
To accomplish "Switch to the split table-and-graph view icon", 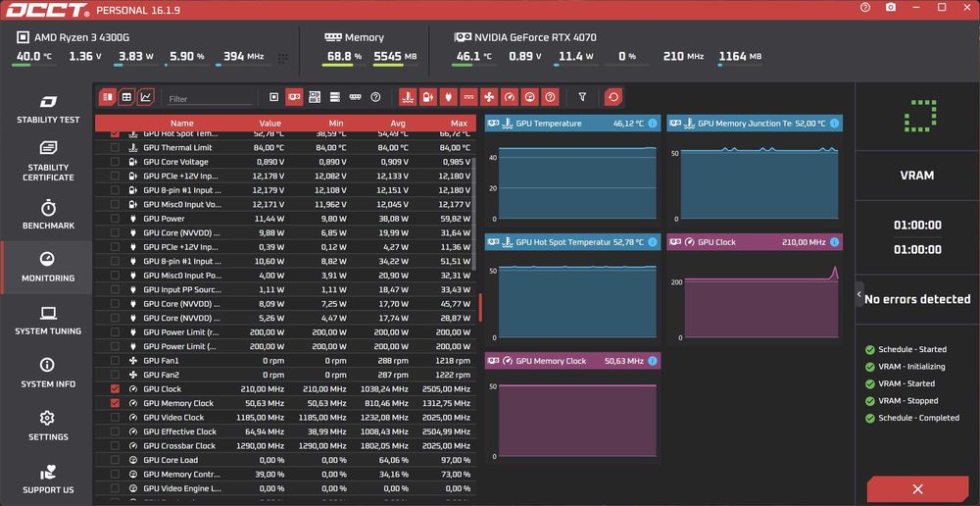I will point(108,97).
